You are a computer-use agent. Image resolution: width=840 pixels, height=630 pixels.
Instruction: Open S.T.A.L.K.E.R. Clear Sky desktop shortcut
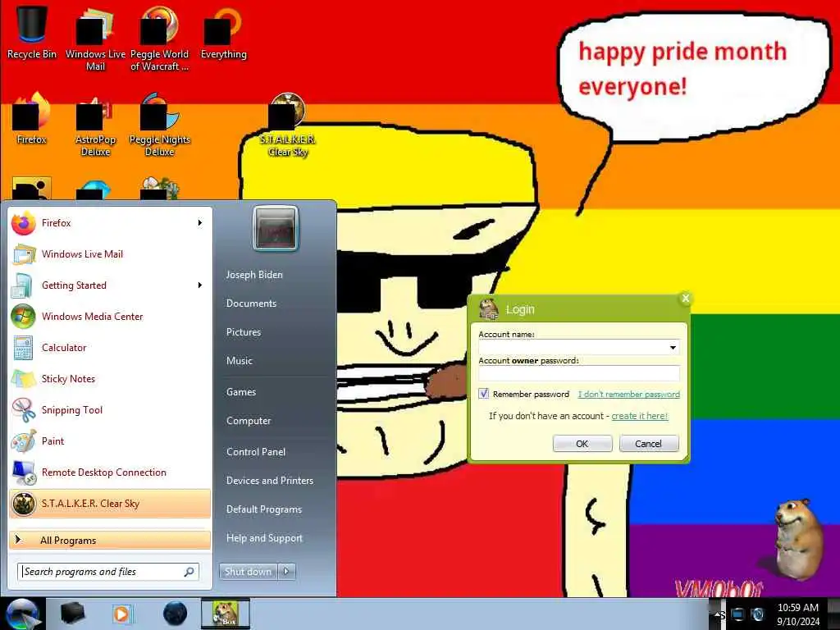coord(288,125)
